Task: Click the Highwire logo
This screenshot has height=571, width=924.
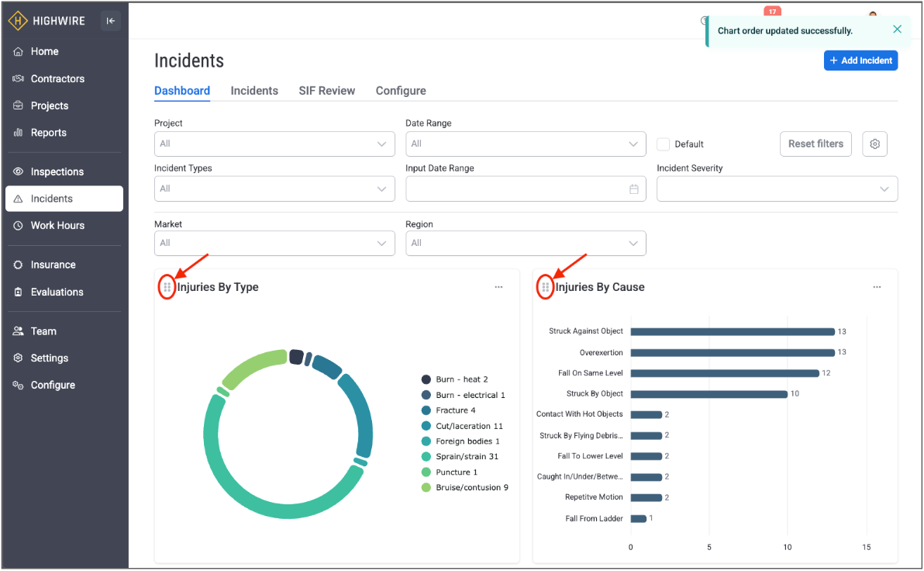Action: point(47,21)
